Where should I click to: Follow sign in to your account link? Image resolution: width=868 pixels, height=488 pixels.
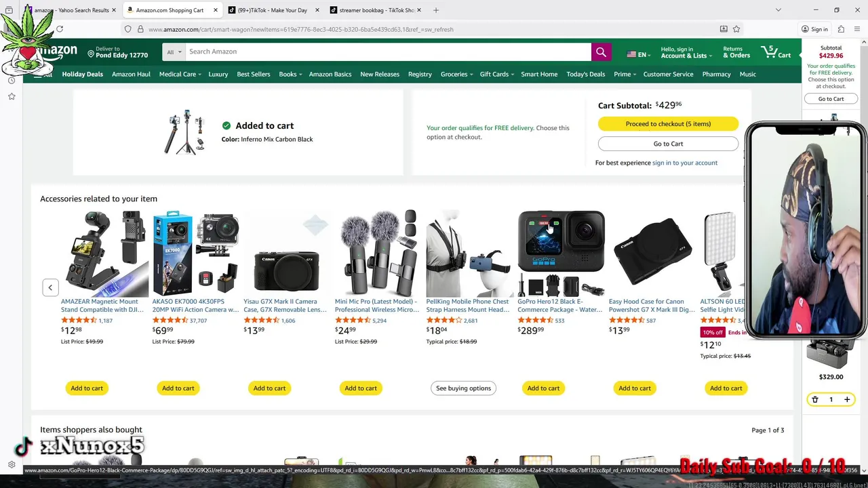click(x=684, y=163)
